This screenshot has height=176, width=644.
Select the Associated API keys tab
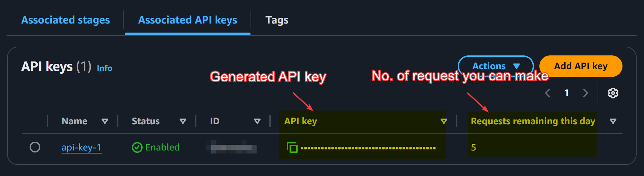click(188, 20)
